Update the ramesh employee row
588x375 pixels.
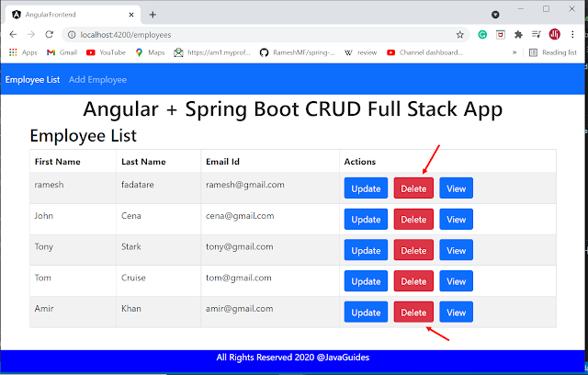(366, 188)
